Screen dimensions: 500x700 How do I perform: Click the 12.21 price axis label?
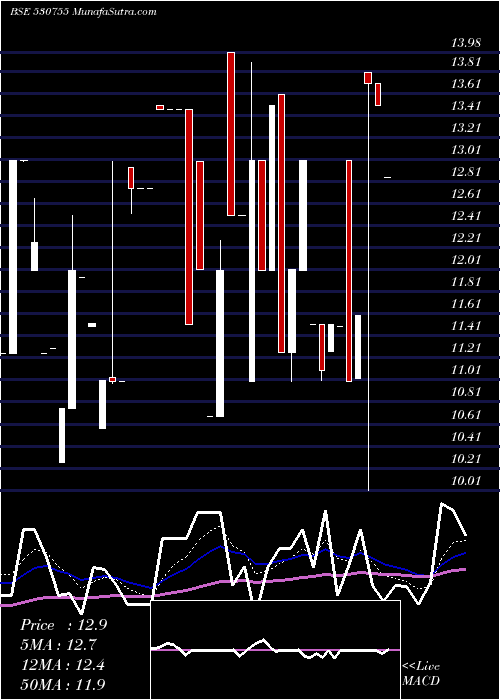[467, 238]
